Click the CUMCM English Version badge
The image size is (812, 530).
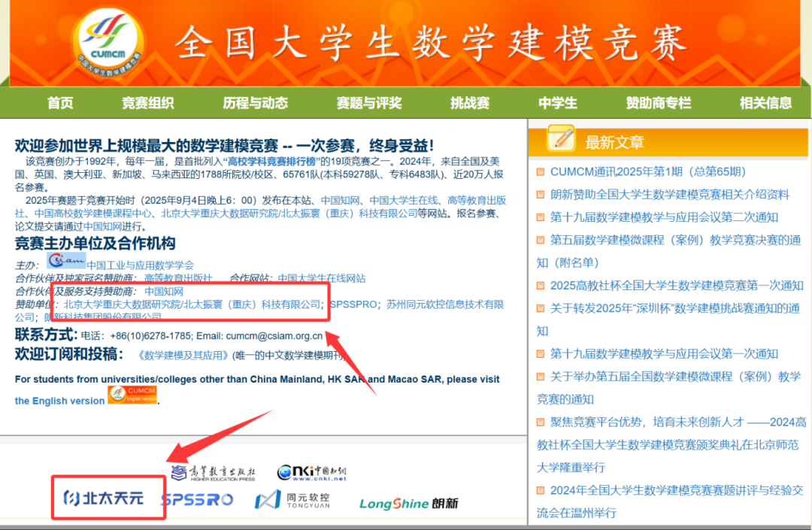[132, 395]
